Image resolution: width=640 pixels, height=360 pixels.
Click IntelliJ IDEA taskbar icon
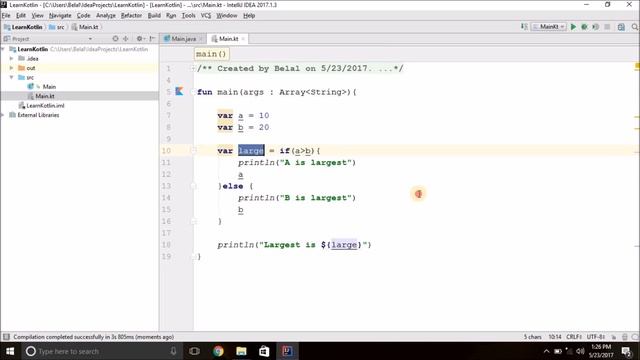point(287,351)
